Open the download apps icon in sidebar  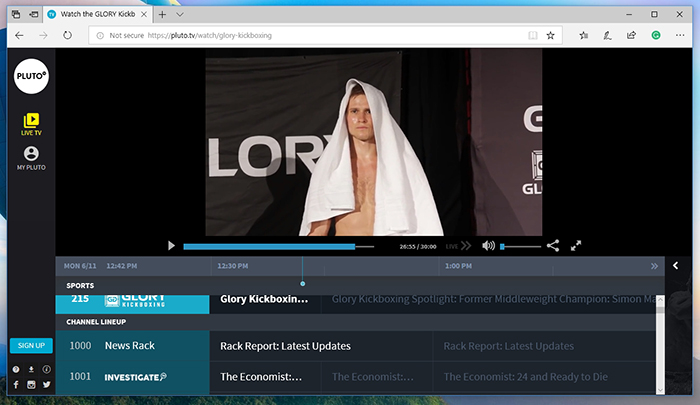tap(31, 369)
